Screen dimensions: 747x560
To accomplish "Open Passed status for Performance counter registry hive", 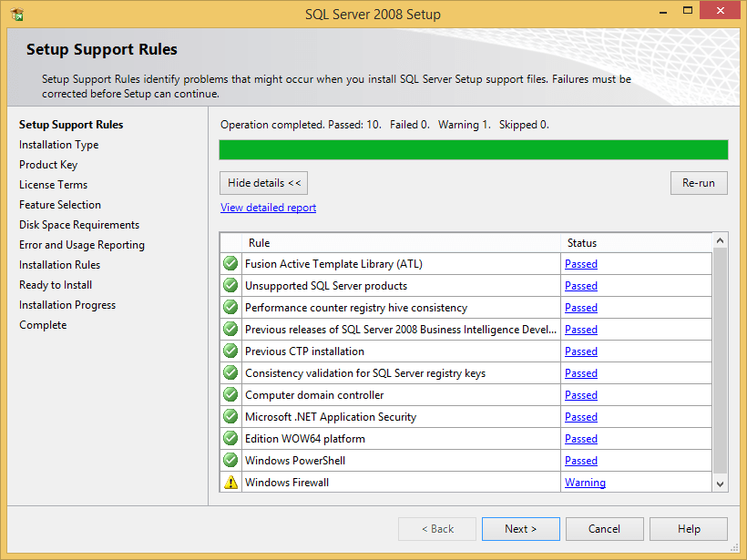I will point(580,308).
